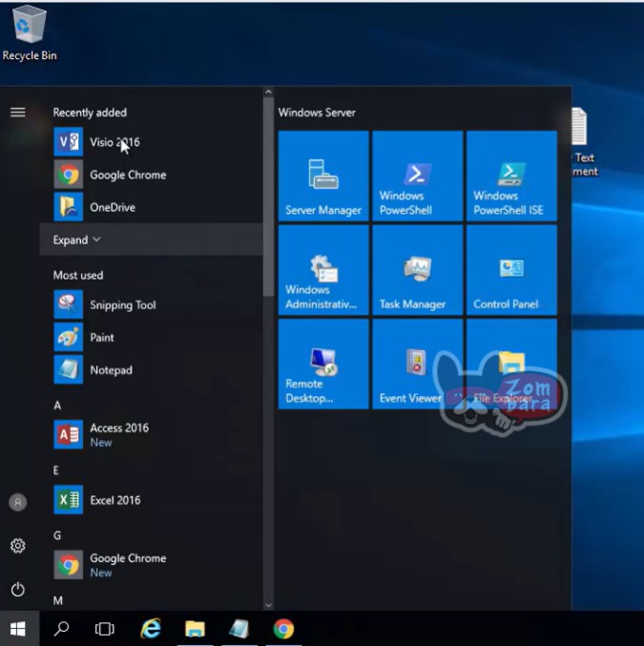Launch Internet Explorer from the taskbar
The width and height of the screenshot is (644, 646).
pos(151,629)
